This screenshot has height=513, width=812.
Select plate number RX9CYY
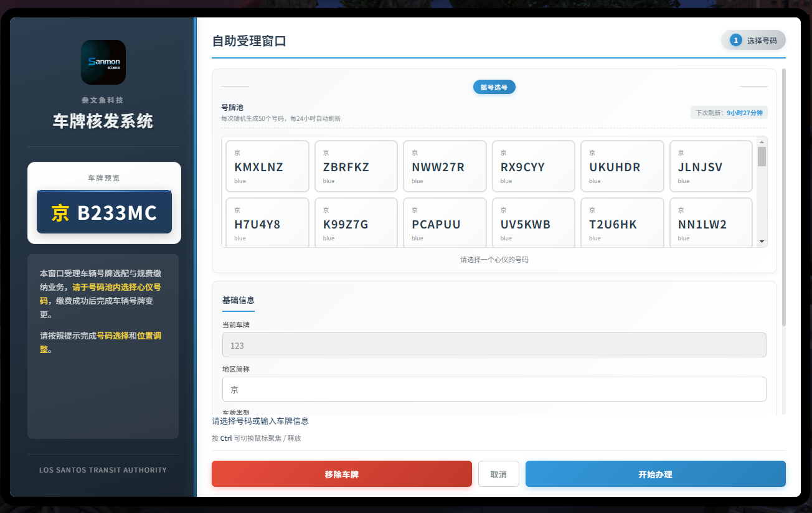(534, 166)
